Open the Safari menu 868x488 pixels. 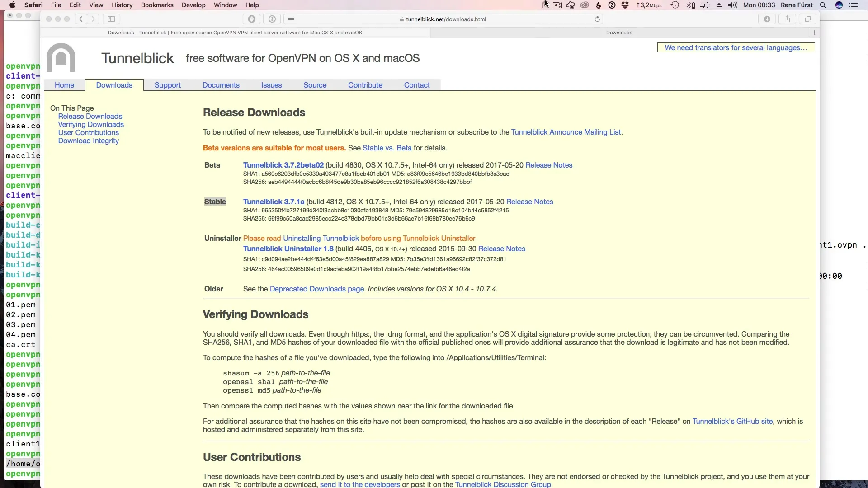33,5
